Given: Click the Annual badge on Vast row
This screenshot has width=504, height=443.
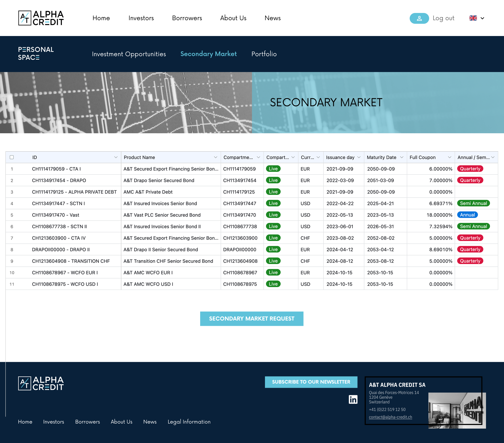Looking at the screenshot, I should click(467, 215).
